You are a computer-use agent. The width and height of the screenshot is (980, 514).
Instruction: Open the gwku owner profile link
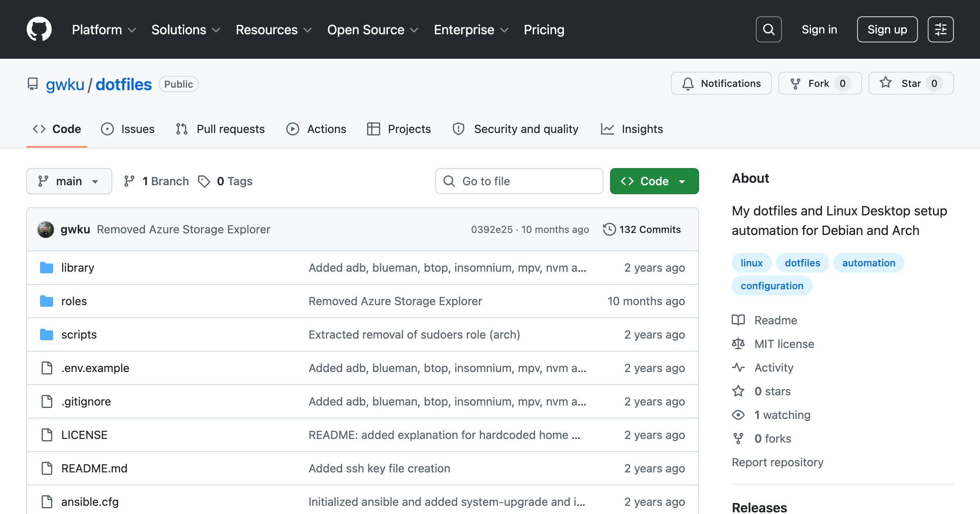coord(65,84)
